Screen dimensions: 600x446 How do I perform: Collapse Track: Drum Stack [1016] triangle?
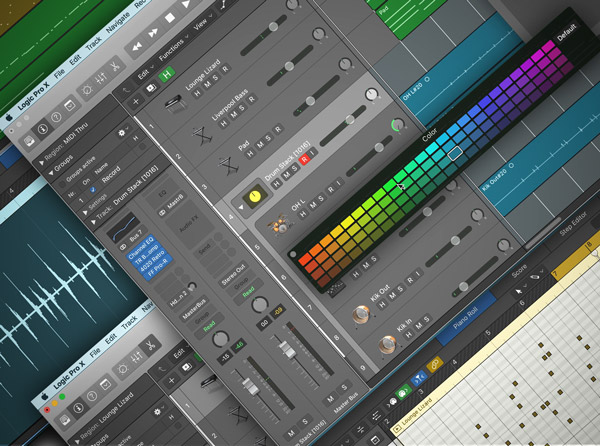click(93, 222)
